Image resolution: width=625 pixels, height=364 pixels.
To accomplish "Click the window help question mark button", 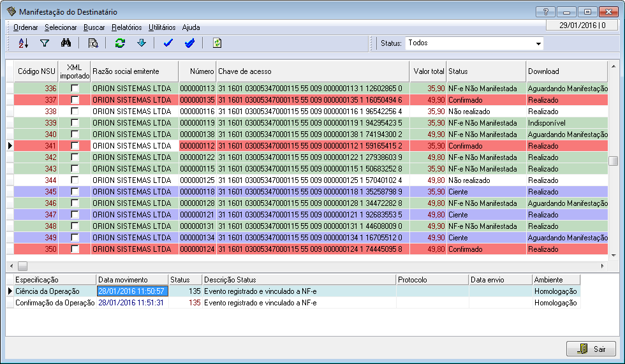I will [x=545, y=12].
